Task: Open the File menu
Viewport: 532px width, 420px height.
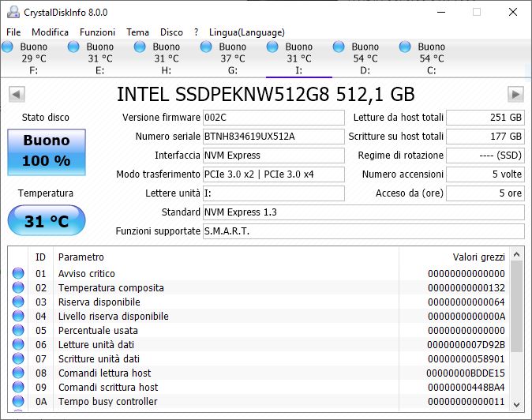Action: [x=13, y=32]
